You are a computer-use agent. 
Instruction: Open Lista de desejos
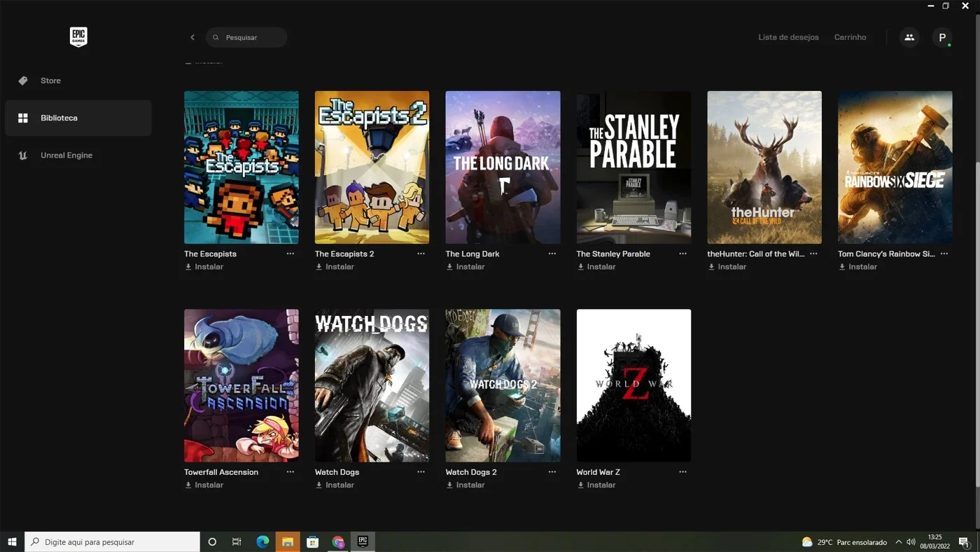[788, 37]
